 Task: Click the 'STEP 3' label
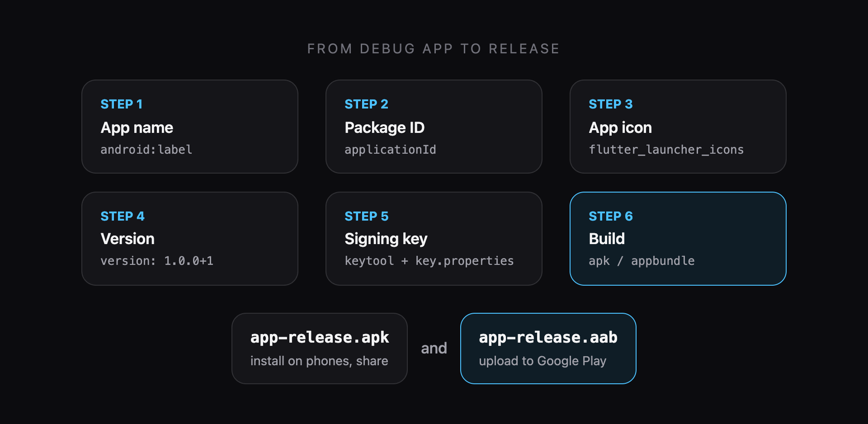tap(611, 104)
